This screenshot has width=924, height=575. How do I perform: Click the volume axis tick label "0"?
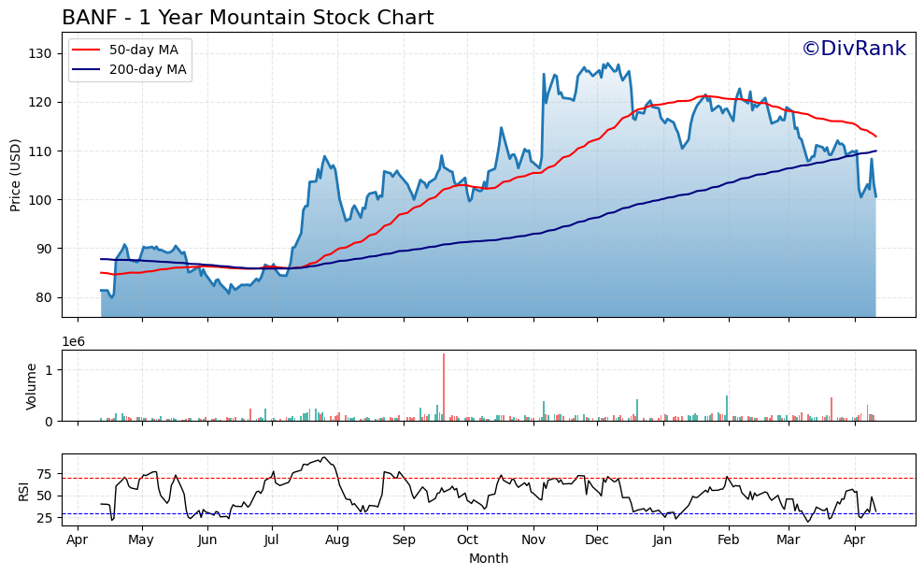tap(49, 422)
